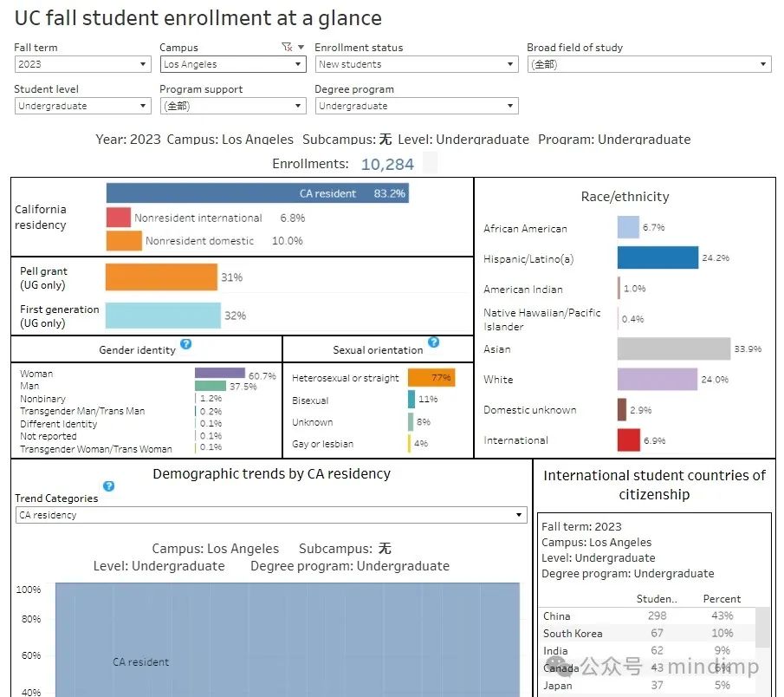Click the Bisexual 11% bar

click(x=411, y=400)
